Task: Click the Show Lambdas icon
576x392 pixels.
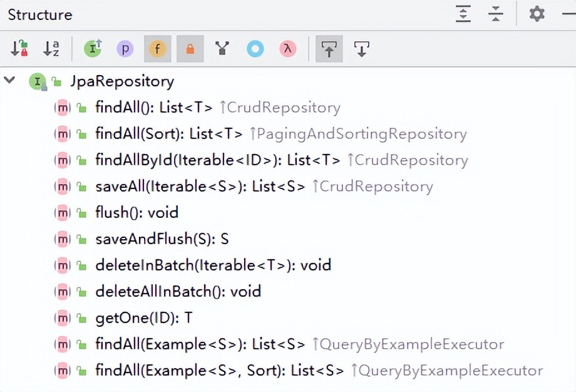Action: (287, 49)
